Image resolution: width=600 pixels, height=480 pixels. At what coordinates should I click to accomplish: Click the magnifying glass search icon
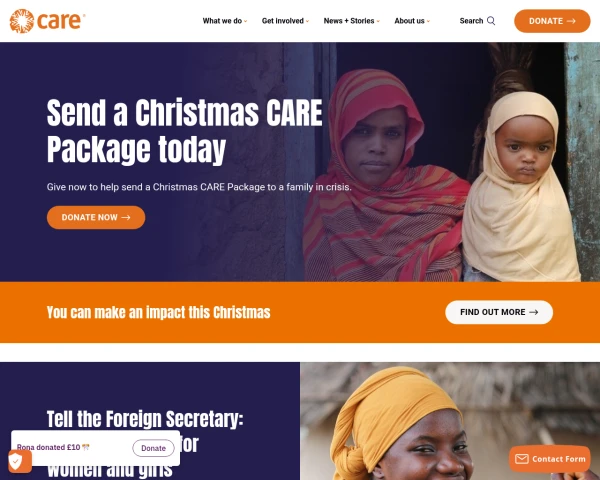click(x=491, y=21)
